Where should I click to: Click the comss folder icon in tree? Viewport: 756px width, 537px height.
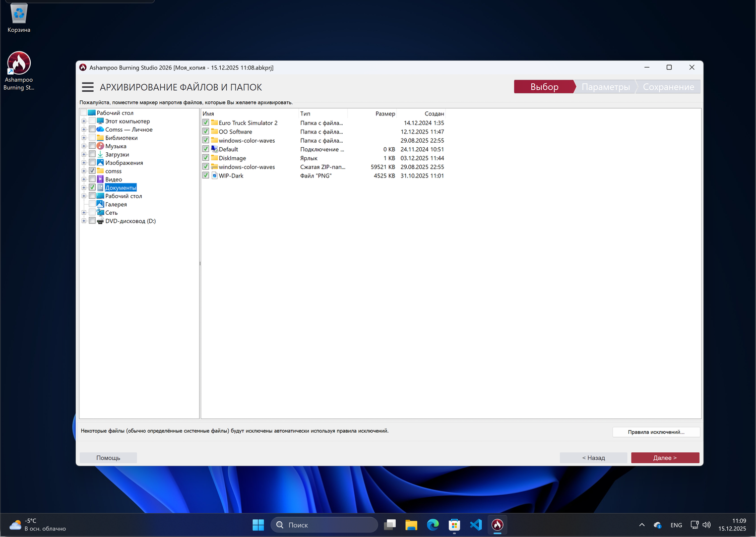(x=100, y=171)
